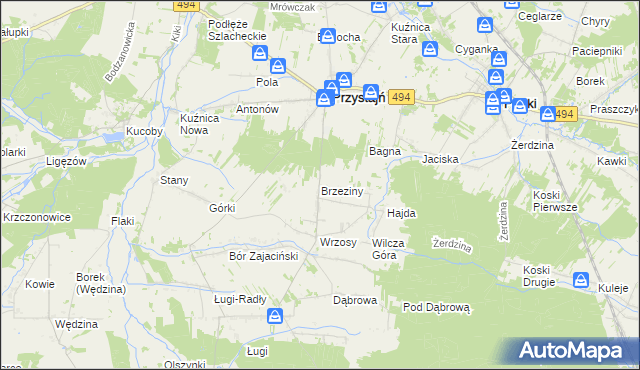Click the Koski Drugie label
The image size is (640, 370).
(x=539, y=276)
